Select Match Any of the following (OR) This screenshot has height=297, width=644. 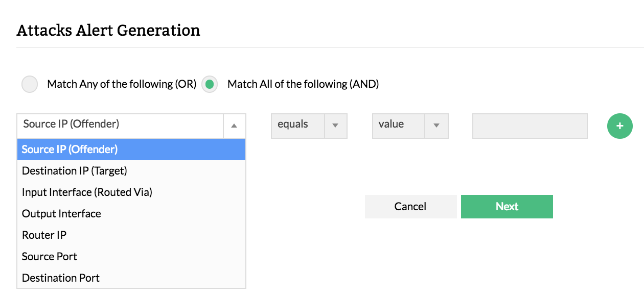[x=30, y=84]
